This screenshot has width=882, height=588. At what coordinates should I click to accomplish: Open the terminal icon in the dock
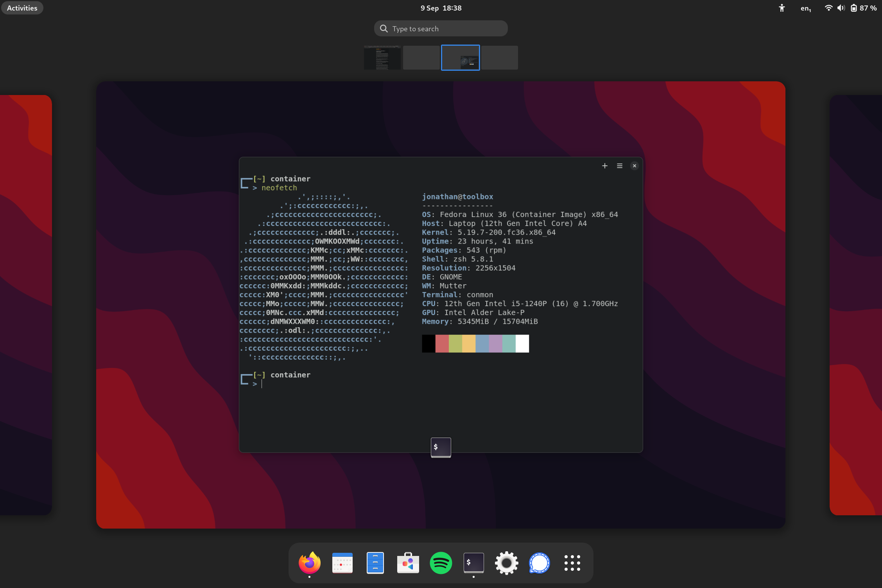(473, 563)
